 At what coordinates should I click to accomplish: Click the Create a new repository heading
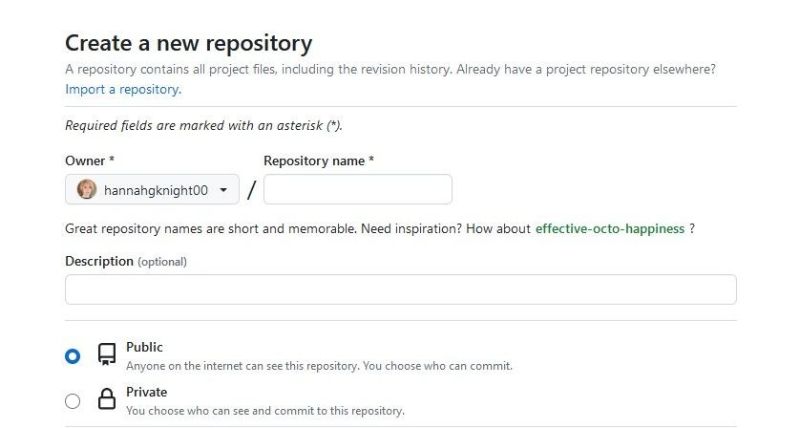188,43
